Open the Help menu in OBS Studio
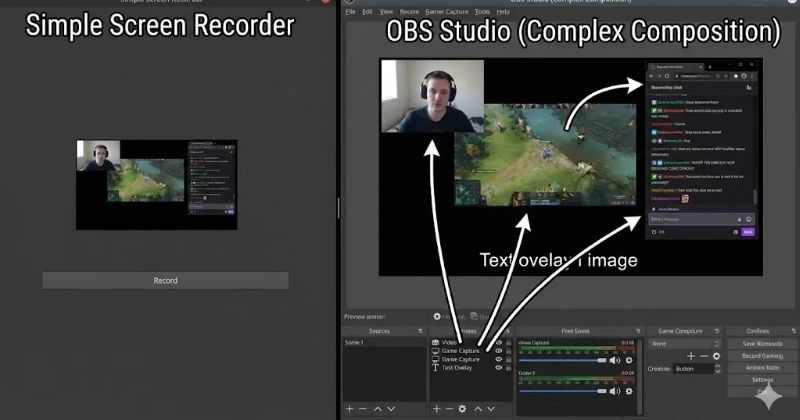The image size is (800, 420). click(503, 12)
